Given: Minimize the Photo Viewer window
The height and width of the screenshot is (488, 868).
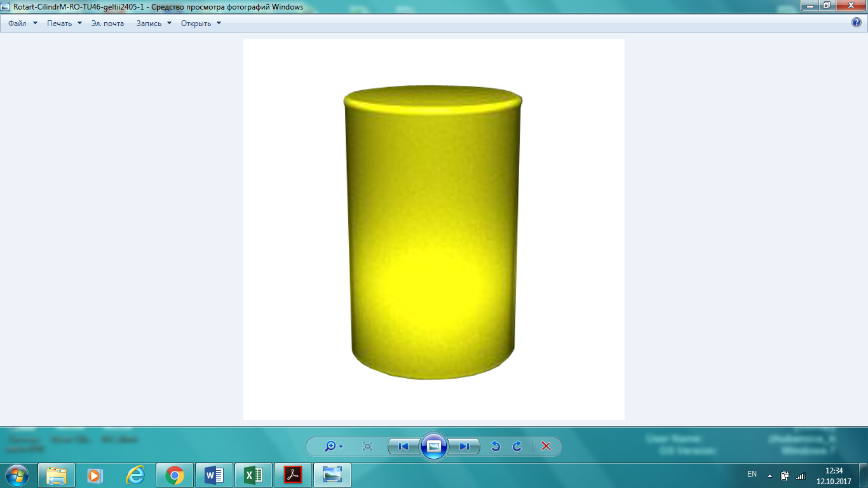Looking at the screenshot, I should tap(809, 6).
